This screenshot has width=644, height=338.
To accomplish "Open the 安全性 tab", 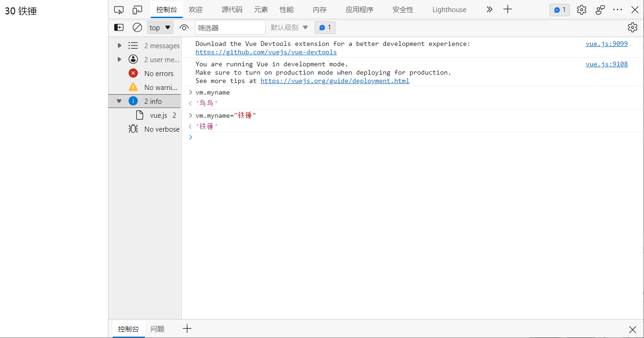I will tap(403, 10).
